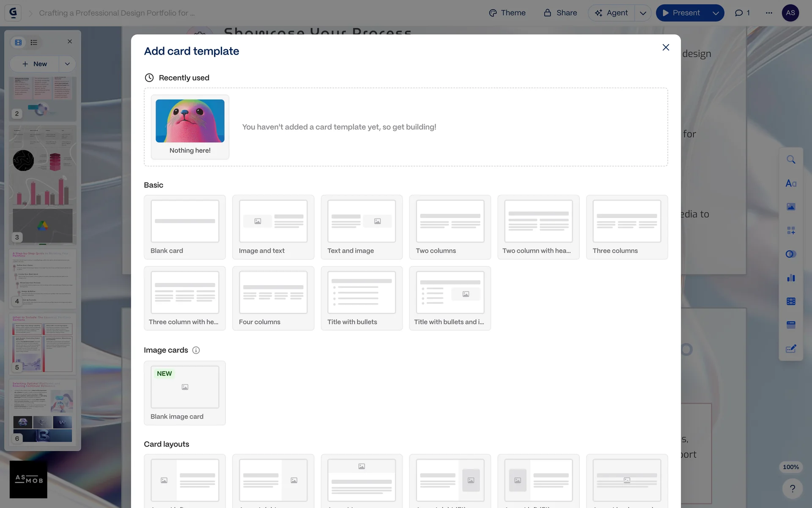Select the Title with bullets template
Viewport: 812px width, 508px height.
pyautogui.click(x=362, y=298)
